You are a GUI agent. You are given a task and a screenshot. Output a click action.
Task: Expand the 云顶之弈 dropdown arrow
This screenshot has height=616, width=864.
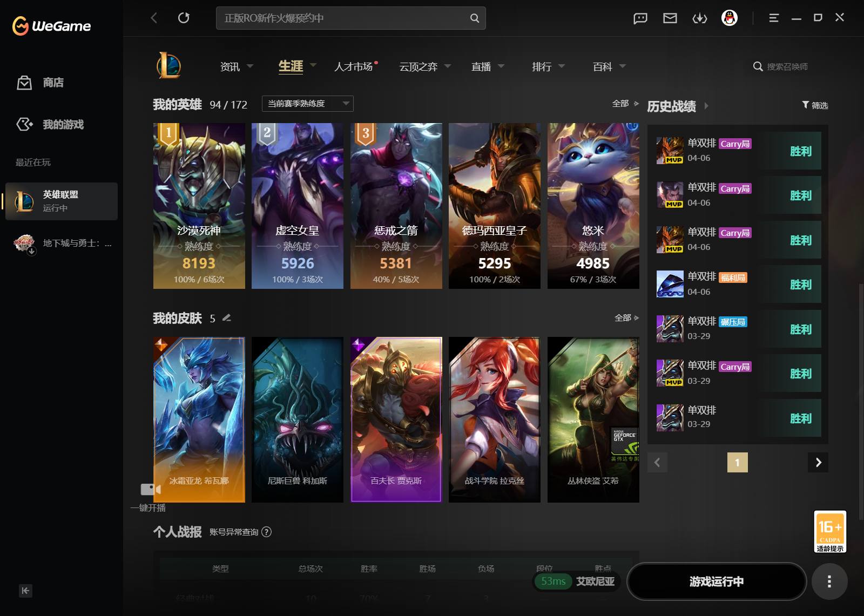point(448,66)
